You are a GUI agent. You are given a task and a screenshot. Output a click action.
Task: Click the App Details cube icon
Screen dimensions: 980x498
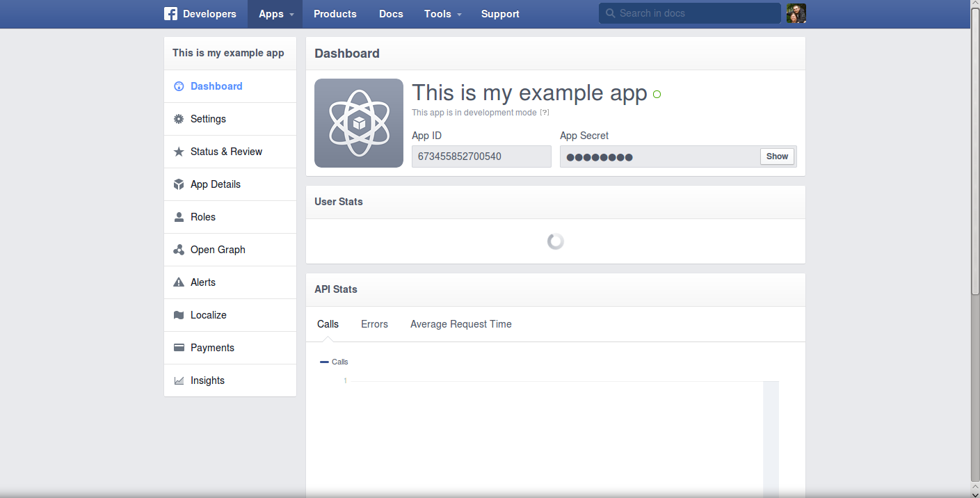tap(179, 184)
